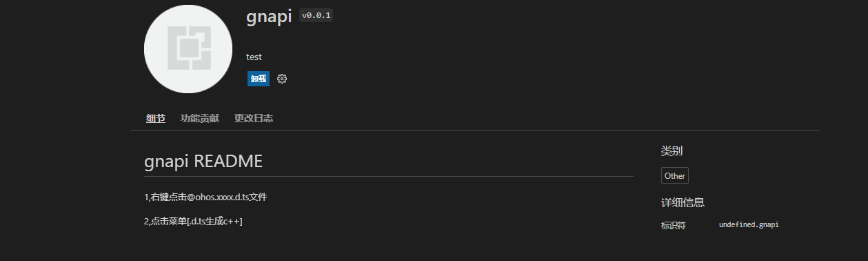Click the 详细信息 section heading
Image resolution: width=868 pixels, height=261 pixels.
pyautogui.click(x=683, y=202)
